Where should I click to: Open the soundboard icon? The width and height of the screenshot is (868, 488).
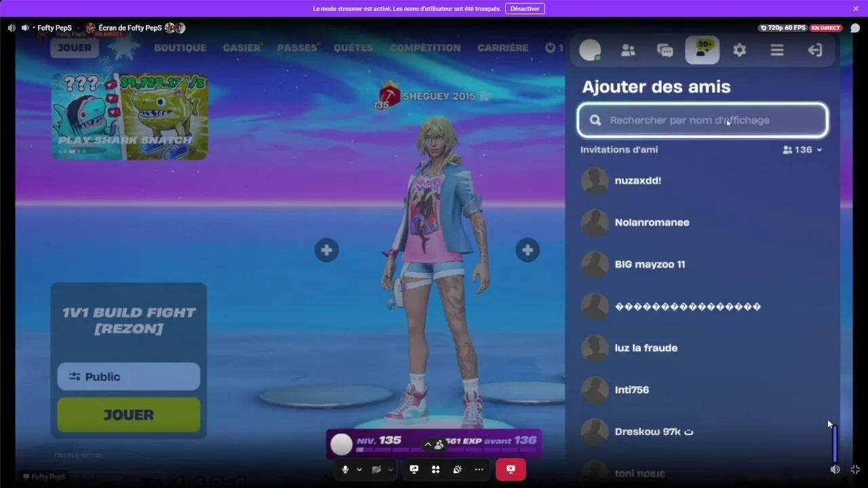point(457,469)
